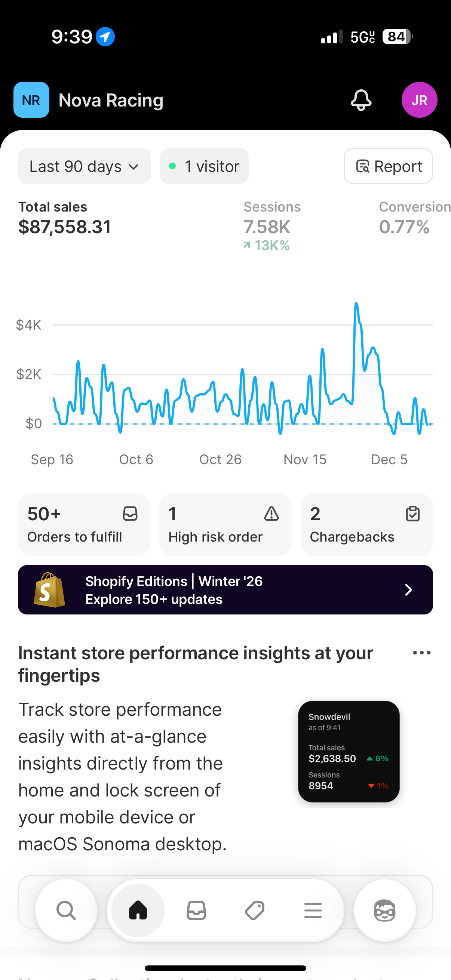Screen dimensions: 451x980
Task: Expand the Last 90 days dropdown
Action: [x=85, y=166]
